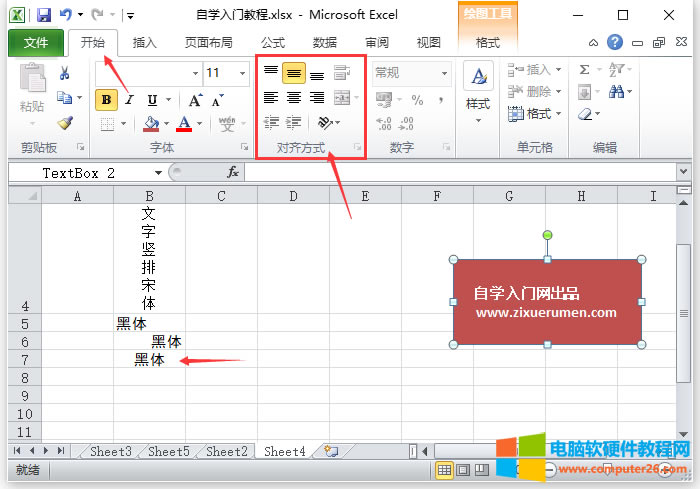700x489 pixels.
Task: Click the Save icon in quick access toolbar
Action: 43,15
